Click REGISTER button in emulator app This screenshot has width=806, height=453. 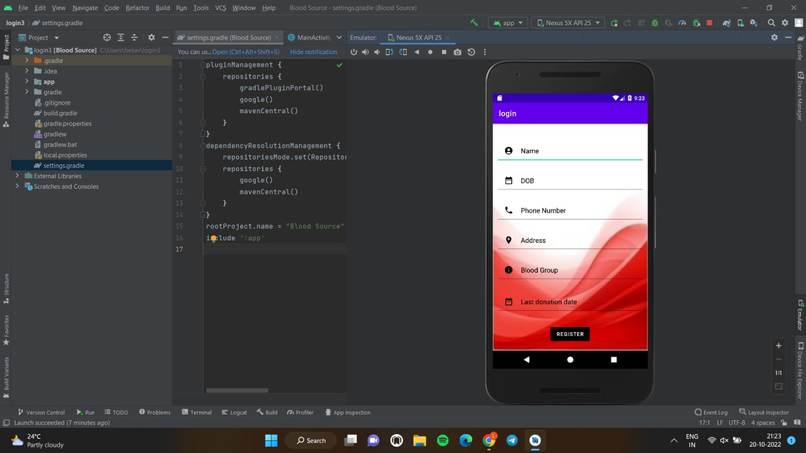click(x=570, y=334)
